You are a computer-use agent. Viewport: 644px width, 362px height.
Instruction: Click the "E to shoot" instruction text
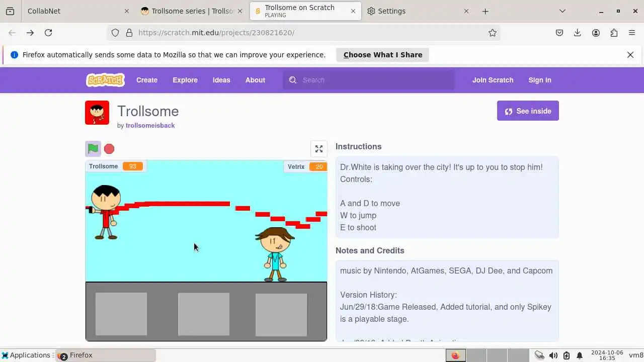tap(358, 227)
